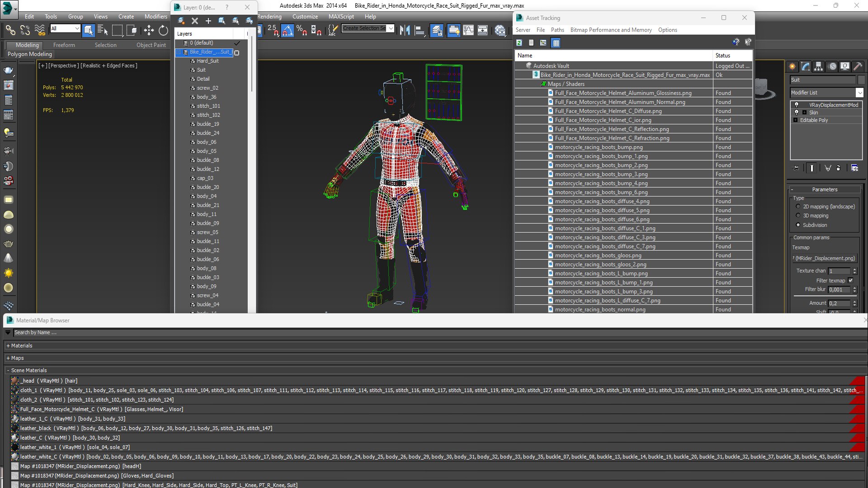Activate Bind to Space Warp tool

(x=40, y=30)
